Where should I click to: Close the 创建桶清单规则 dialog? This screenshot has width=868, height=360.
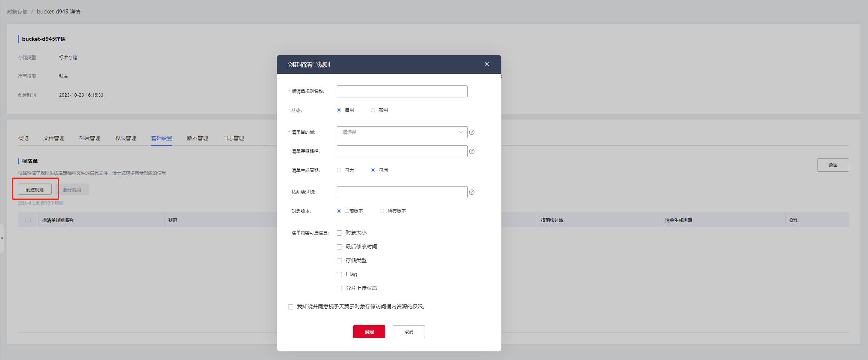coord(487,64)
